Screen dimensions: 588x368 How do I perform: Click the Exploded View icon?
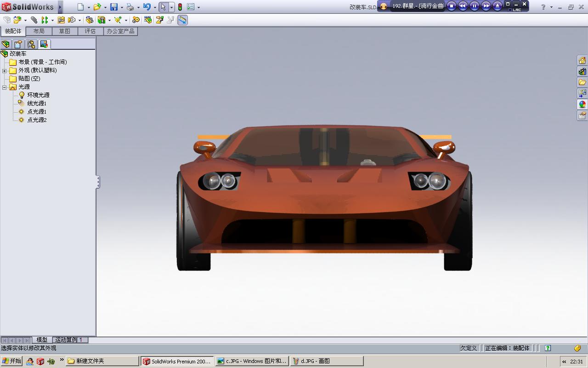(160, 20)
